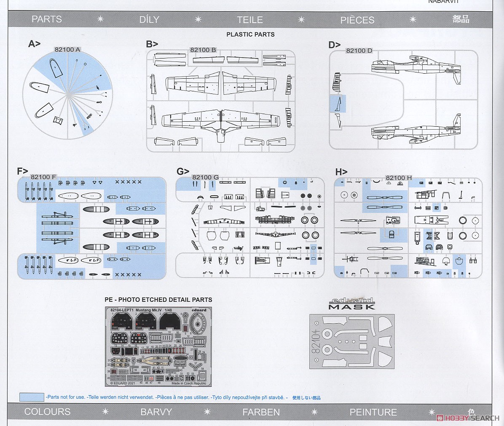Select the photo-etched fret image
This screenshot has width=504, height=426.
coord(158,347)
